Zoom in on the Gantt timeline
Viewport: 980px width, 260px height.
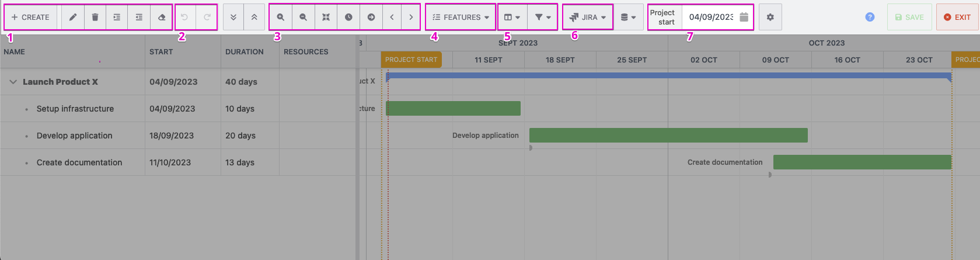click(x=281, y=18)
